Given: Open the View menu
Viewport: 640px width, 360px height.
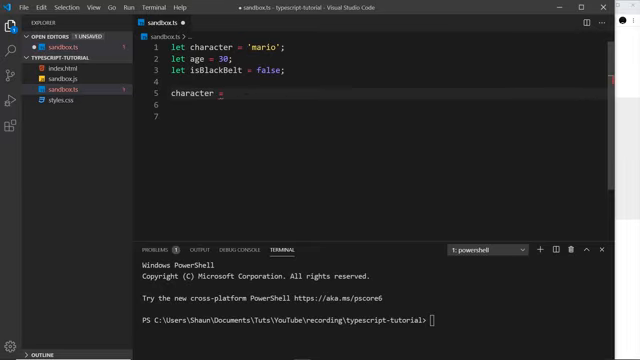Looking at the screenshot, I should 93,7.
